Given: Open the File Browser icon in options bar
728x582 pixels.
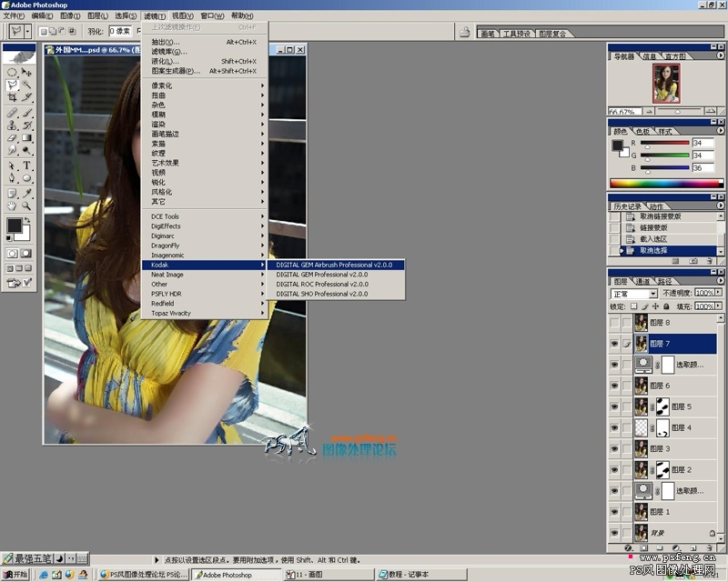Looking at the screenshot, I should [x=464, y=33].
